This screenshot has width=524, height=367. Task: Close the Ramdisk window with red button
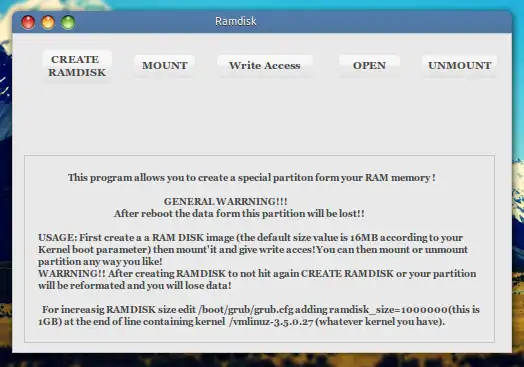[28, 22]
